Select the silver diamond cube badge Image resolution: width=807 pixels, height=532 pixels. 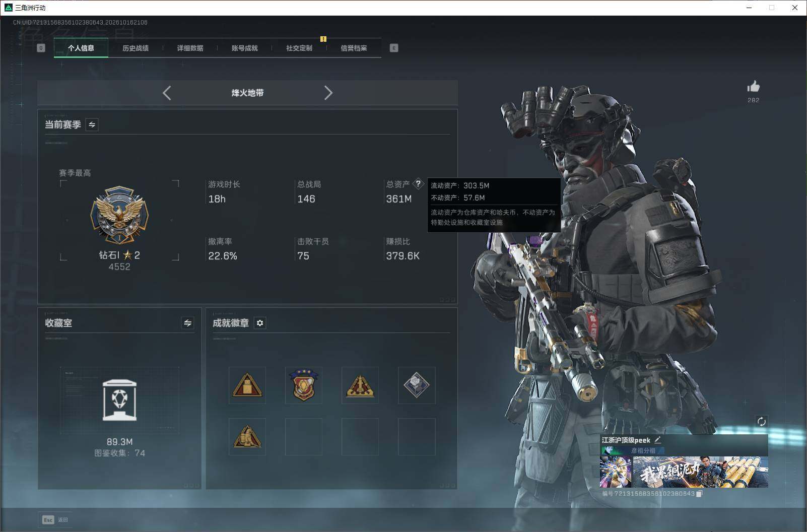pos(417,385)
